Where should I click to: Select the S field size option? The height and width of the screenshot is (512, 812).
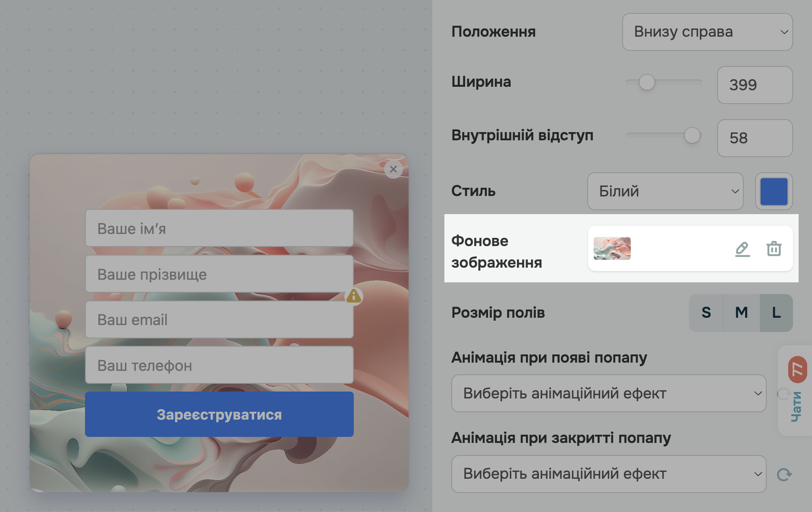706,313
